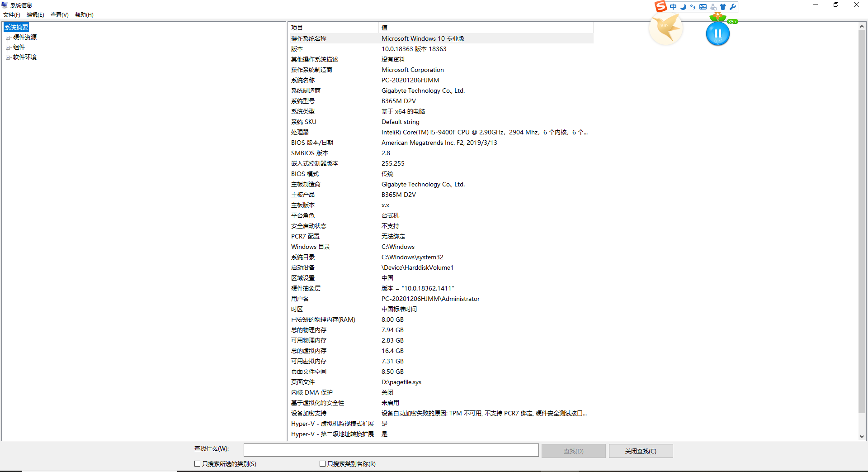Click the Sogou input method S logo
This screenshot has width=868, height=472.
pos(661,6)
